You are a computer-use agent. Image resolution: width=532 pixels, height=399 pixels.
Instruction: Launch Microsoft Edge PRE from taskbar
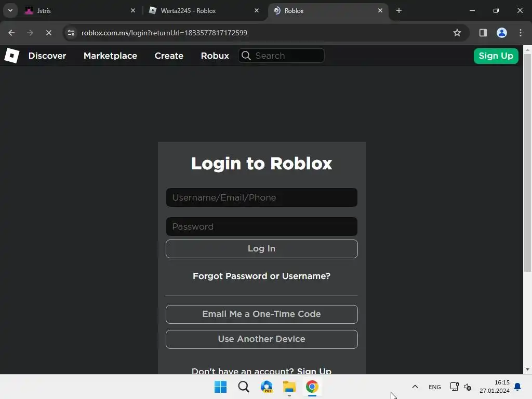pyautogui.click(x=267, y=387)
